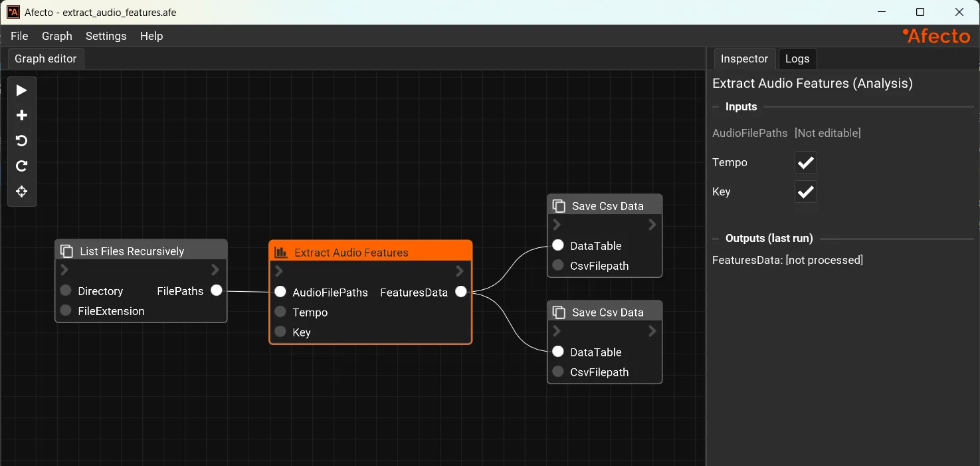The image size is (980, 466).
Task: Click the Key input port on node
Action: (x=280, y=332)
